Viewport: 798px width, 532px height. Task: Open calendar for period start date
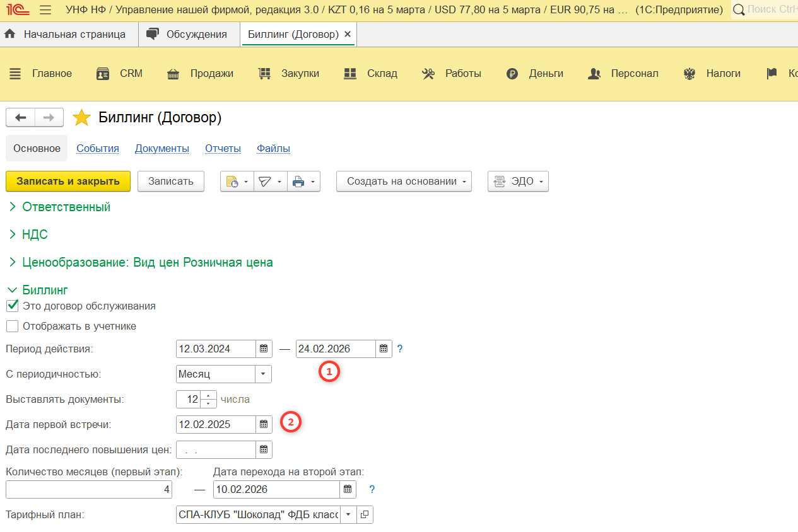point(264,349)
